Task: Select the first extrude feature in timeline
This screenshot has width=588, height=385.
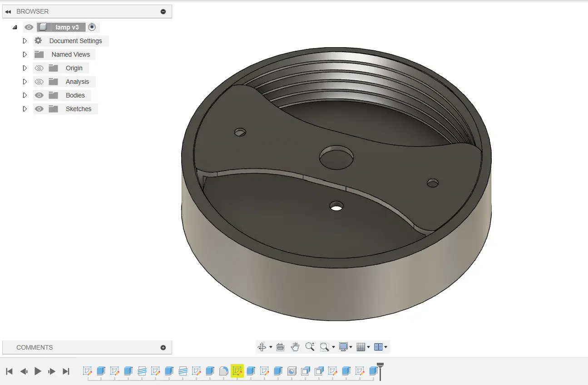Action: [101, 371]
